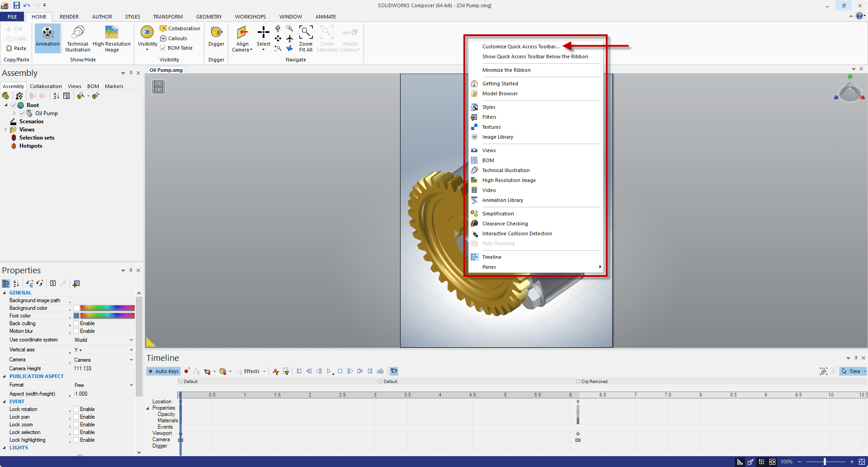Open the Digger tool
This screenshot has height=467, width=868.
(x=216, y=37)
